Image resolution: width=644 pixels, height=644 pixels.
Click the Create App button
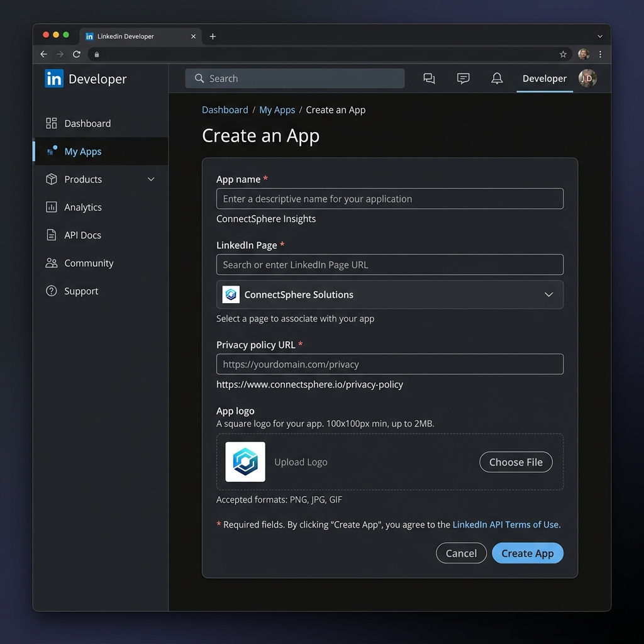(528, 553)
